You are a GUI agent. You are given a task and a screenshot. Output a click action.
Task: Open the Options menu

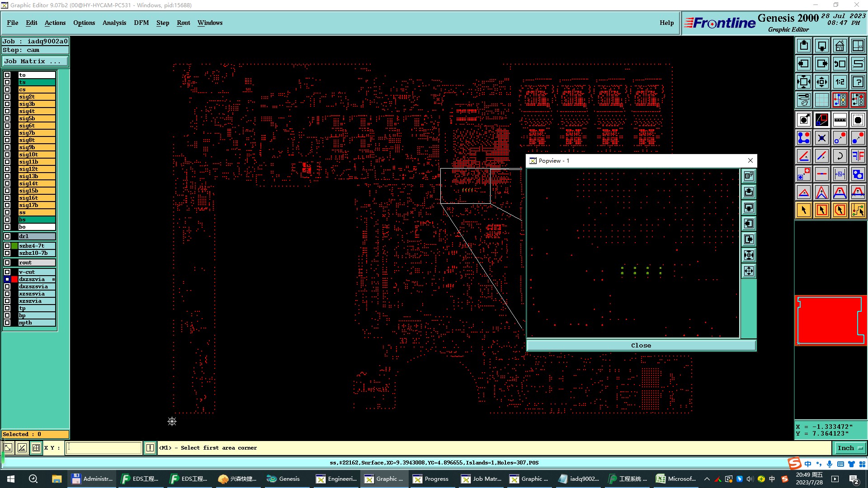pyautogui.click(x=84, y=23)
